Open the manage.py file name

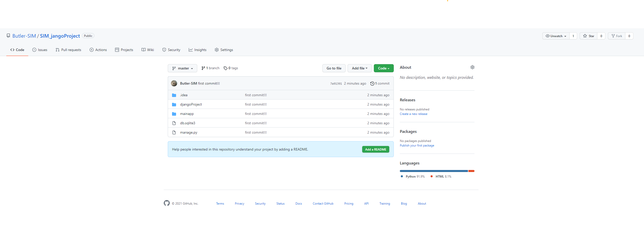point(189,133)
